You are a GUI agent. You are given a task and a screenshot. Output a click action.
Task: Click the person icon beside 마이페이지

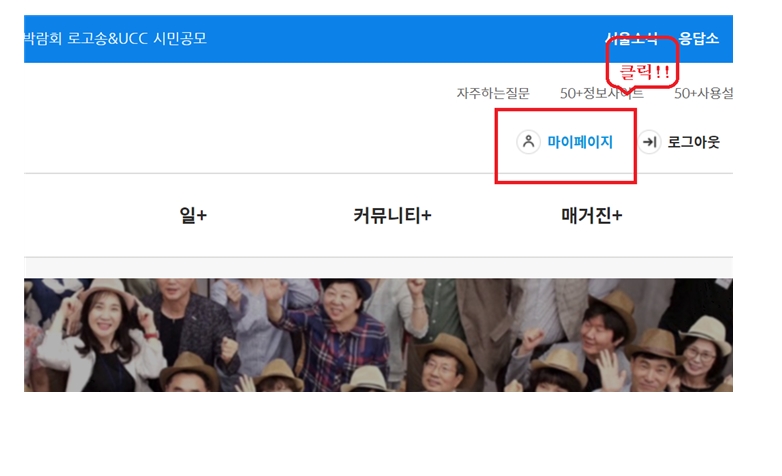coord(528,142)
